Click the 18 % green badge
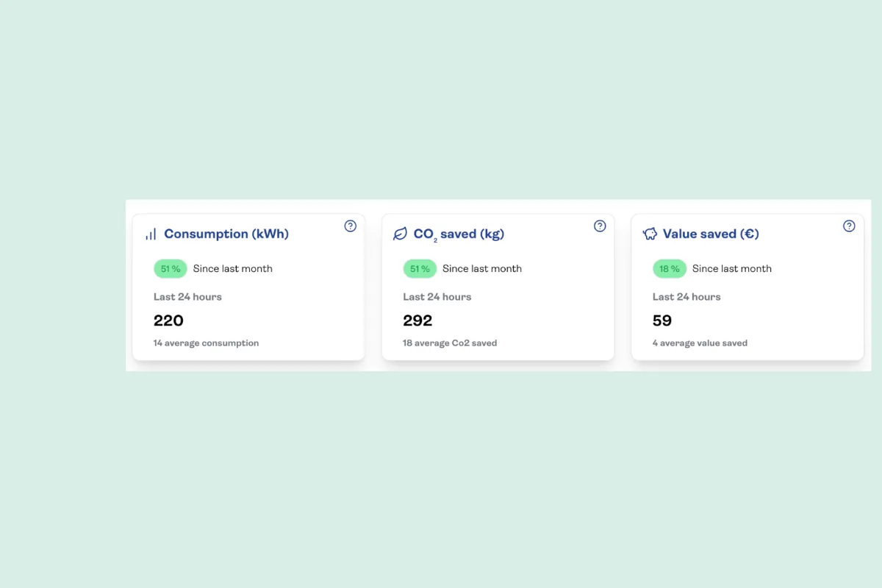882x588 pixels. click(x=670, y=269)
